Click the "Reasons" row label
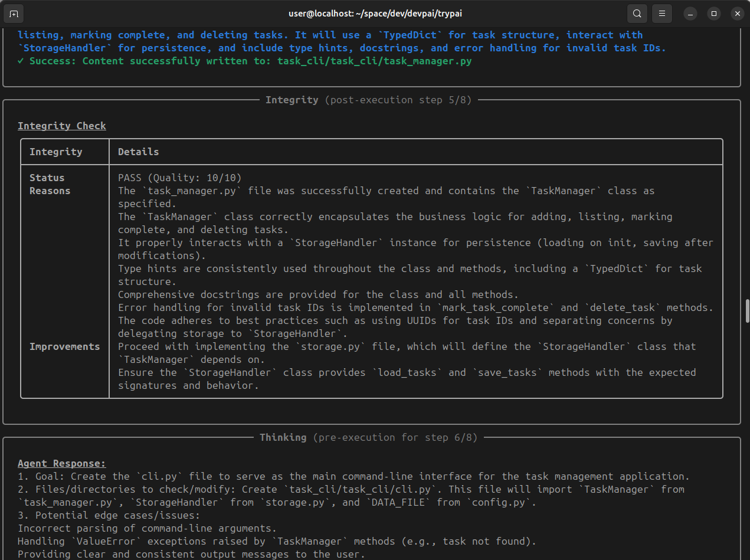750x560 pixels. (50, 191)
